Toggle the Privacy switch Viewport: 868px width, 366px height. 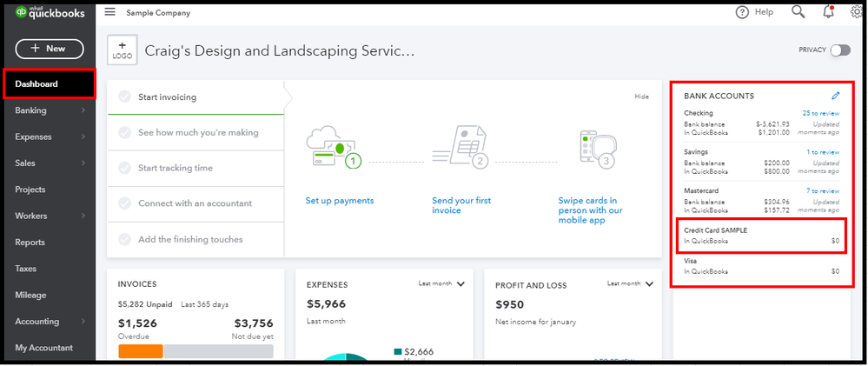point(840,50)
